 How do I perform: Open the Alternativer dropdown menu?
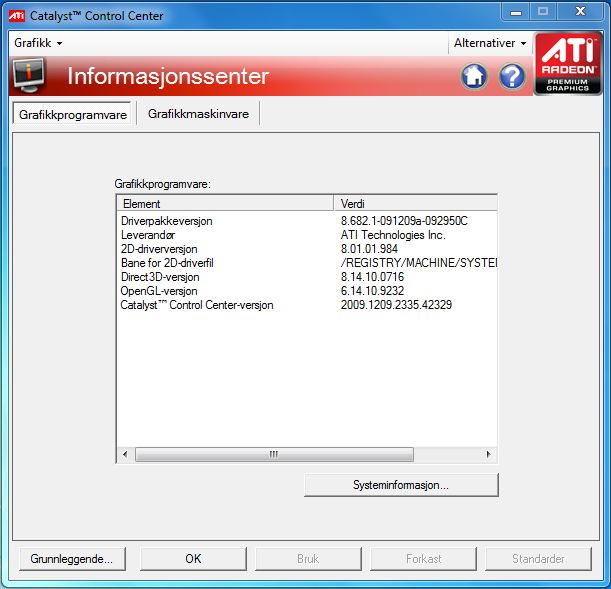490,43
